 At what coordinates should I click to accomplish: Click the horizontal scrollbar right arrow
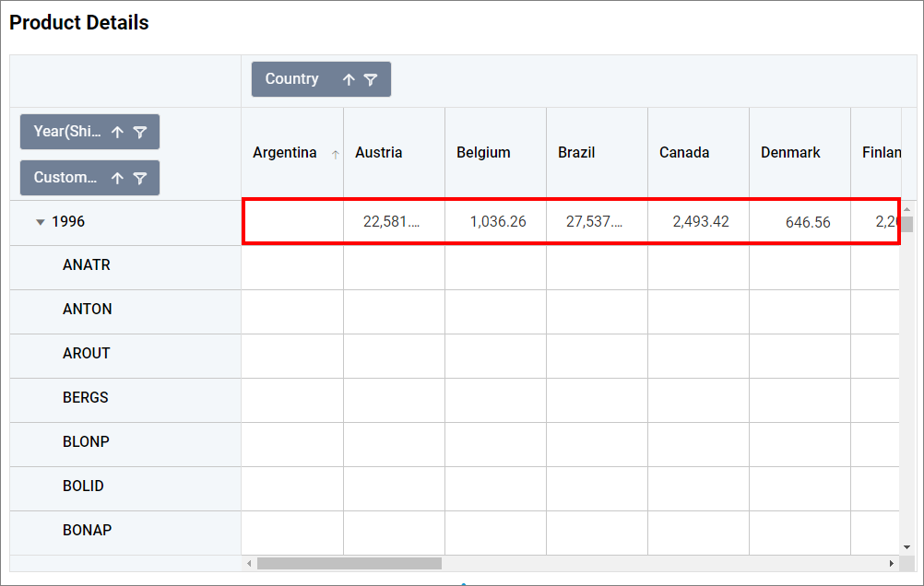(x=891, y=563)
